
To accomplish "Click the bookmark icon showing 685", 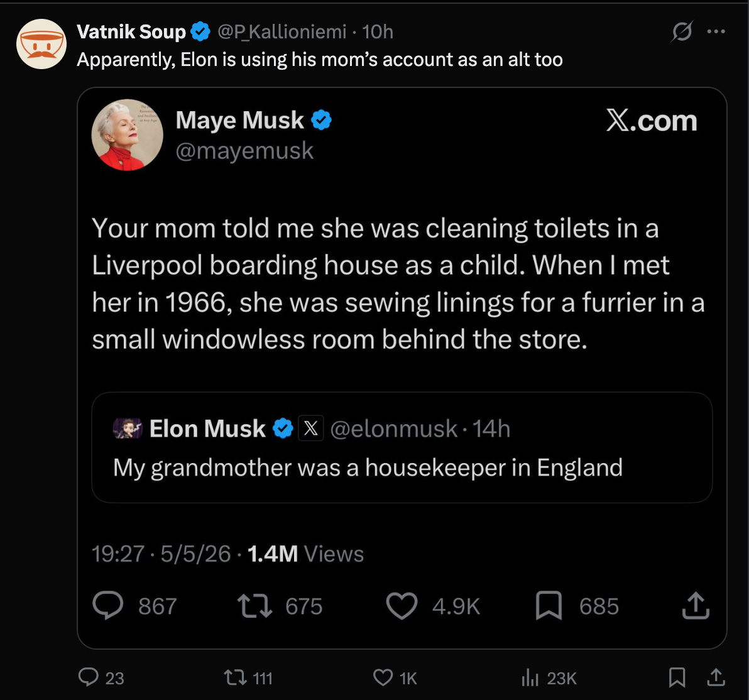I will [x=549, y=605].
